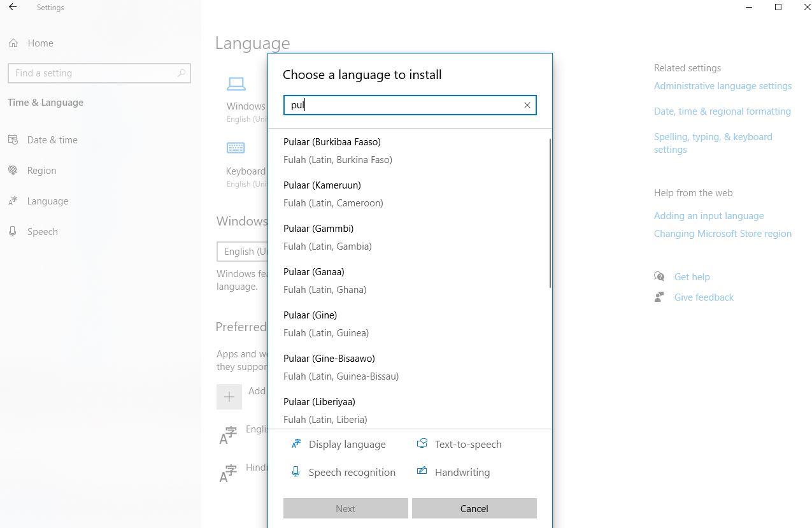Open Region settings page
Screen dimensions: 812x528
coord(41,171)
